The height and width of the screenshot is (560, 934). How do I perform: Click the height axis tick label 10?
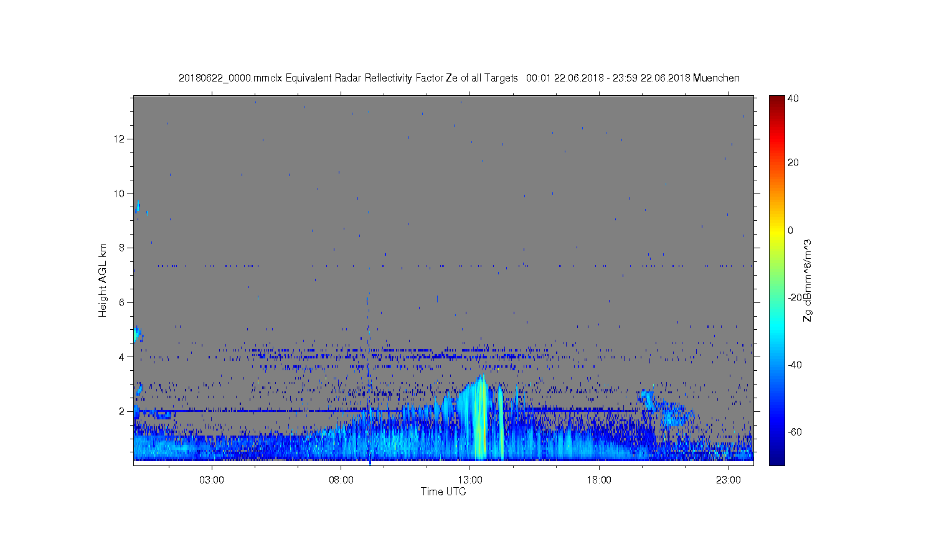pos(121,193)
